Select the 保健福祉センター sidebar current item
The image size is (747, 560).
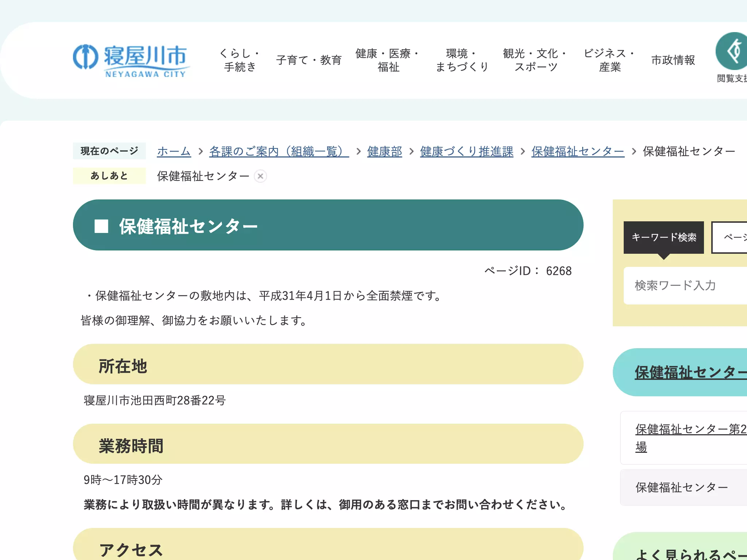(x=684, y=487)
